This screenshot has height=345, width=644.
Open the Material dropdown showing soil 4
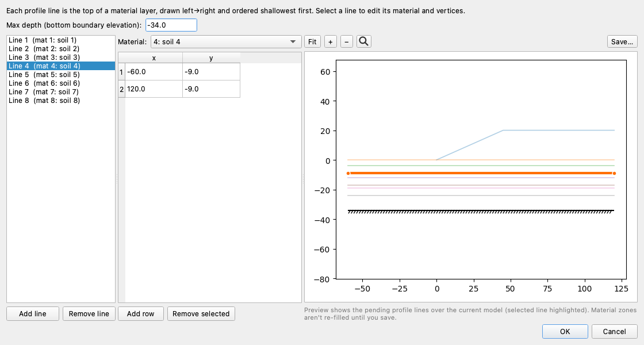[226, 41]
